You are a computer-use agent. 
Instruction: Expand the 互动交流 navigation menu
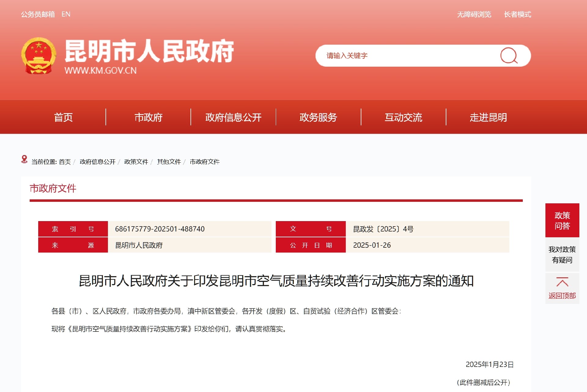click(403, 117)
